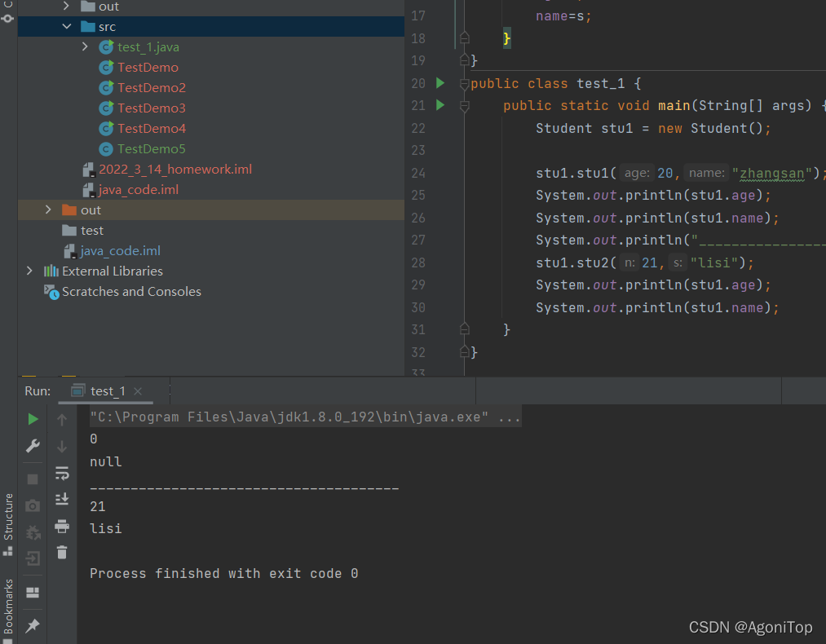826x644 pixels.
Task: Expand test_1.java node
Action: 85,46
